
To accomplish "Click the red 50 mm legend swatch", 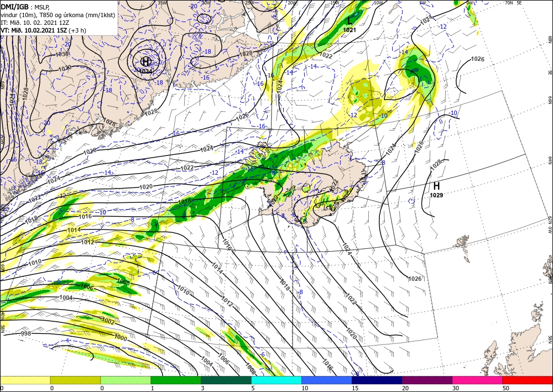I will coord(527,380).
